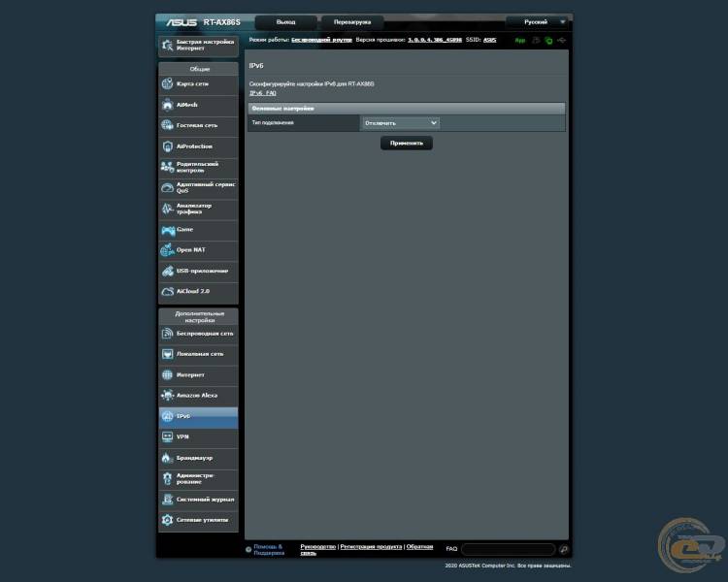Click the FAQ search input field
Viewport: 728px width, 582px height.
(508, 550)
